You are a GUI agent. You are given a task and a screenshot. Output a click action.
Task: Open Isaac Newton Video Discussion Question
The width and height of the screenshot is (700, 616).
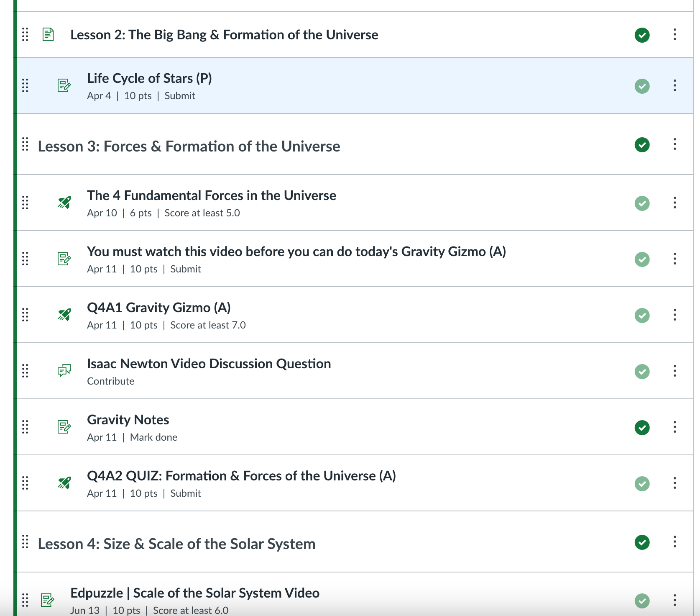tap(209, 364)
